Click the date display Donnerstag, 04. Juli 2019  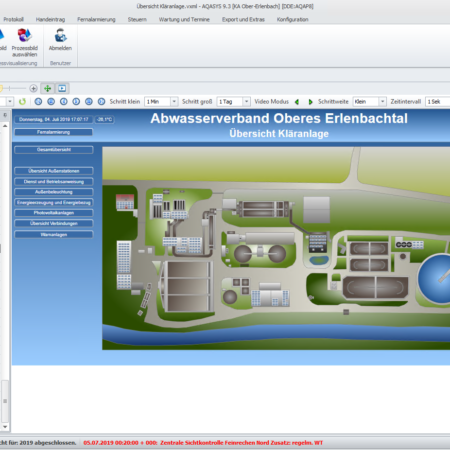[53, 119]
